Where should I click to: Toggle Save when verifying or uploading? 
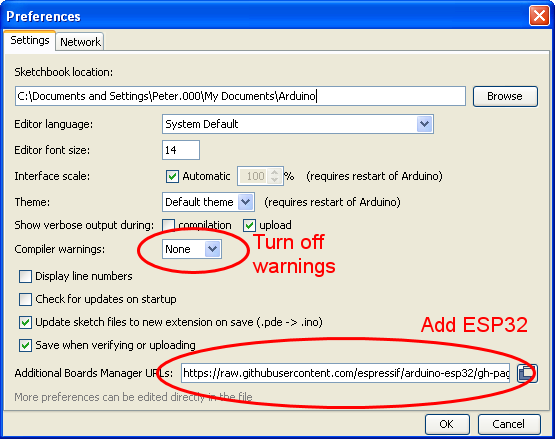[25, 346]
